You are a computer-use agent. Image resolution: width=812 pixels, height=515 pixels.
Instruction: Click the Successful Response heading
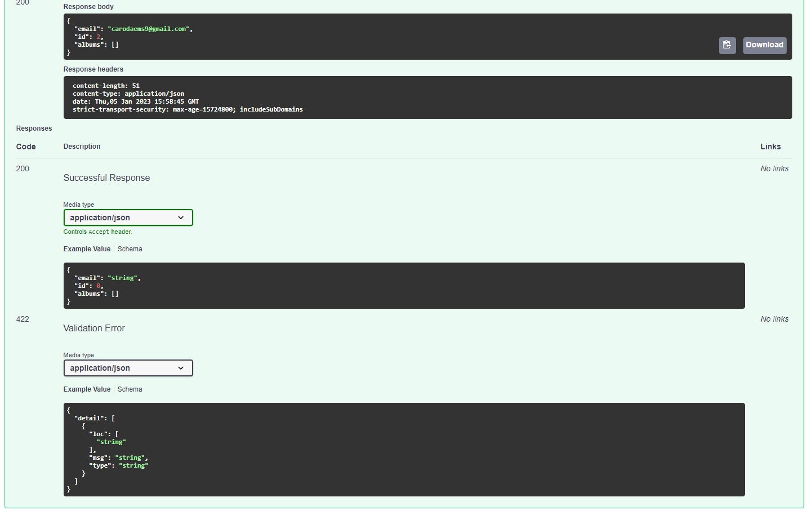(106, 177)
